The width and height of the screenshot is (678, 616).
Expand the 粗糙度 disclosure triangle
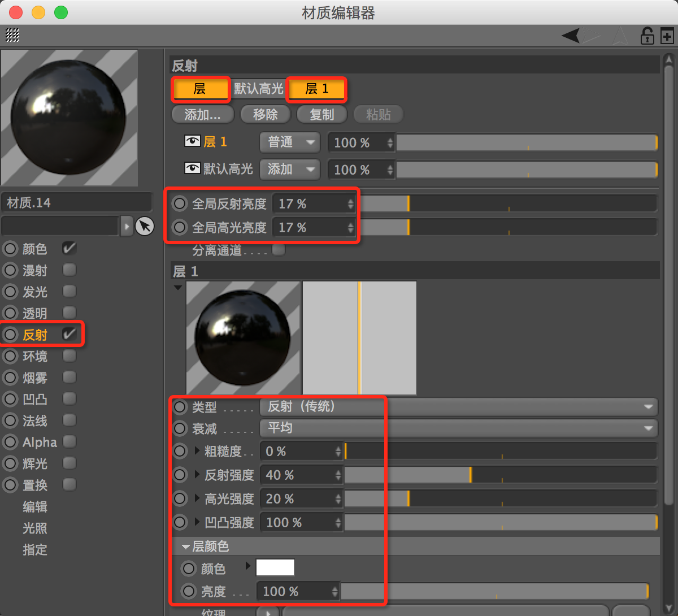(x=197, y=450)
